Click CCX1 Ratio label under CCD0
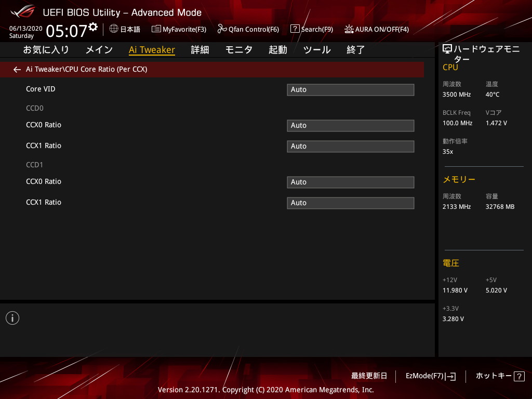The height and width of the screenshot is (399, 532). tap(44, 145)
